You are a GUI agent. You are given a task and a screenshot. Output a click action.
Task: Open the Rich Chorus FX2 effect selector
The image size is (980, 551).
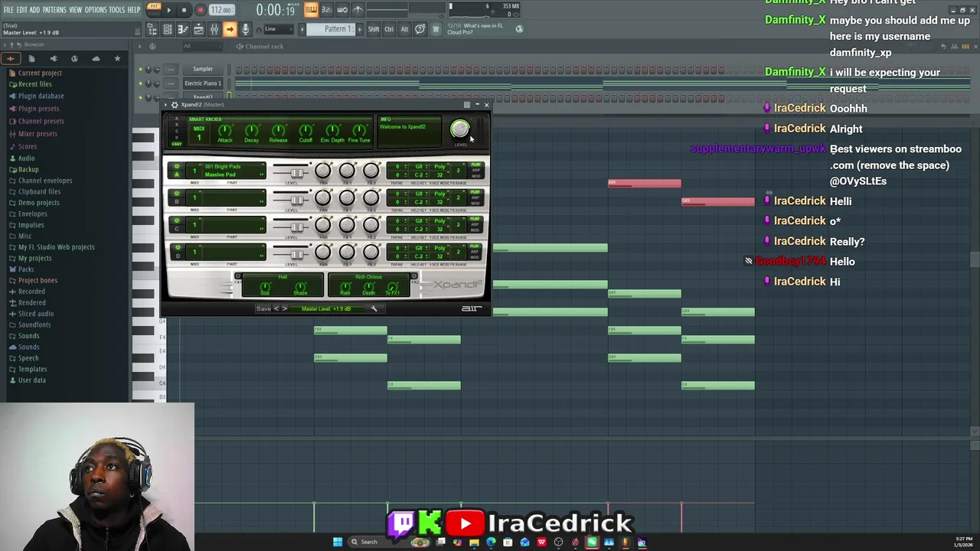point(368,277)
